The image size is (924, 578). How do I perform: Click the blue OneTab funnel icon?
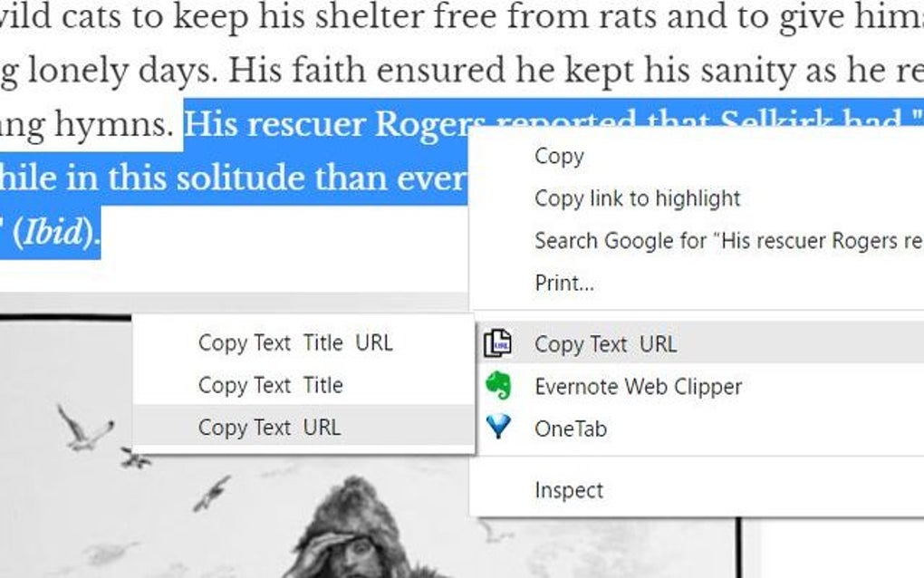tap(498, 428)
